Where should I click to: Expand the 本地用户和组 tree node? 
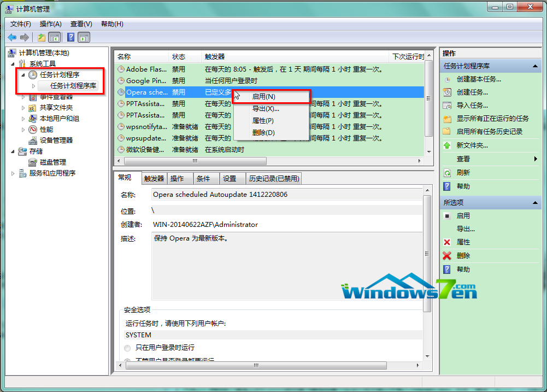coord(23,119)
